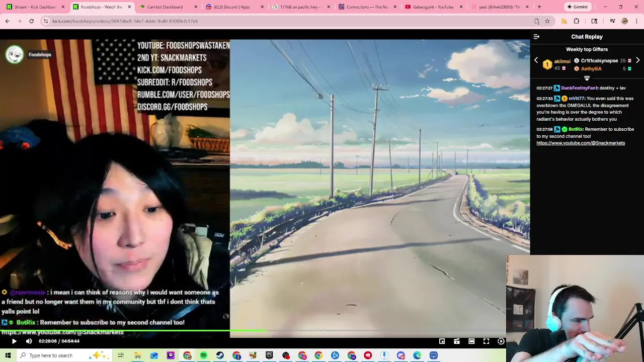Click the address bar URL

tap(125, 21)
